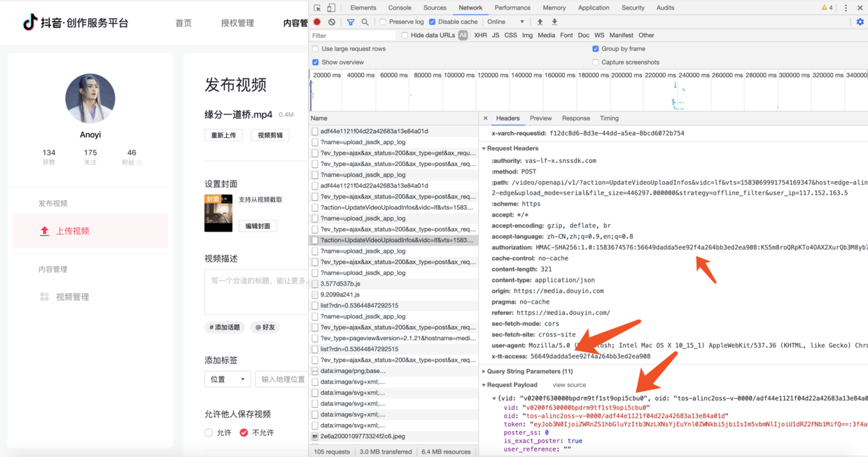Viewport: 868px width, 457px height.
Task: Toggle Hide data URLs checkbox
Action: (405, 35)
